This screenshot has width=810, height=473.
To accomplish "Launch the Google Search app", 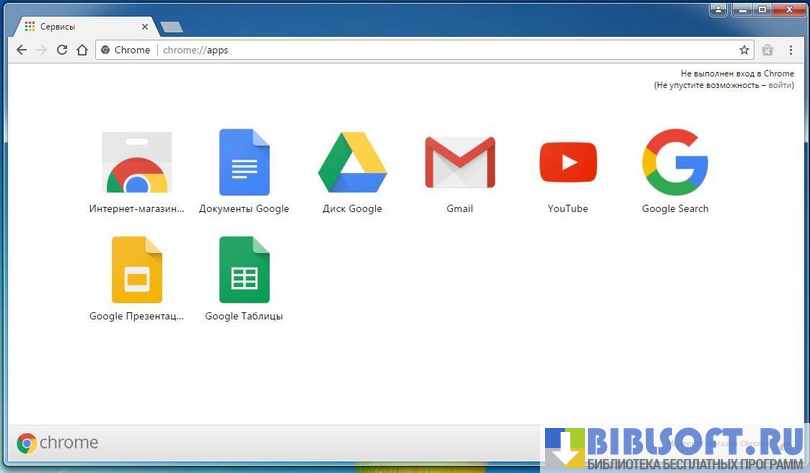I will point(675,163).
